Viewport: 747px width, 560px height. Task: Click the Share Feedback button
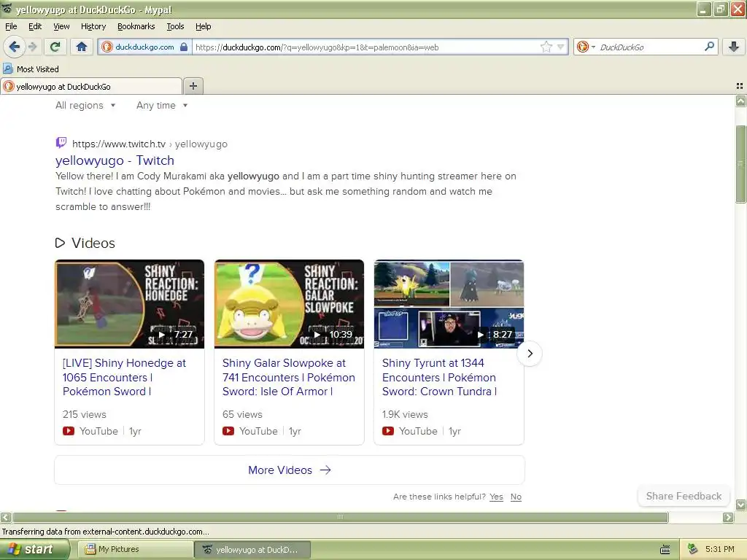(684, 496)
